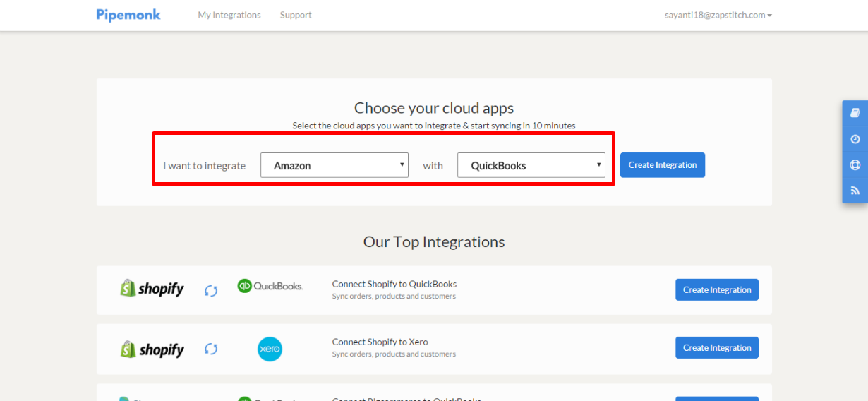Click the sync arrows icon in the Shopify–QuickBooks row
868x401 pixels.
[211, 290]
